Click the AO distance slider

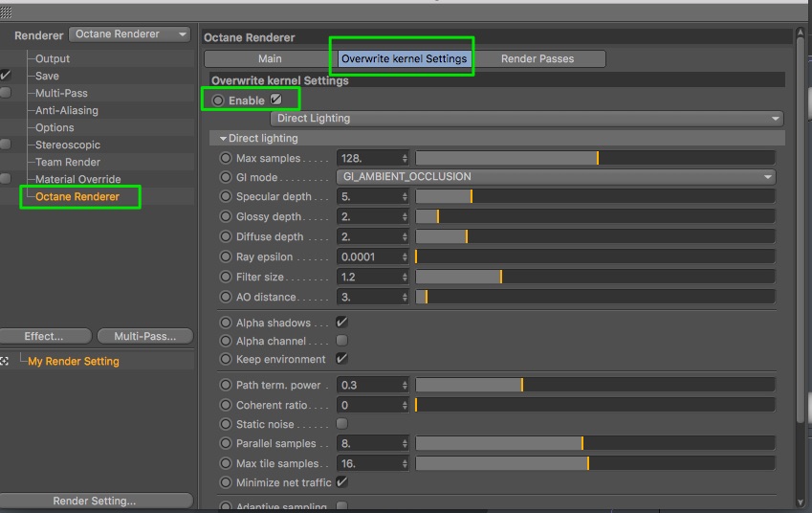(595, 297)
